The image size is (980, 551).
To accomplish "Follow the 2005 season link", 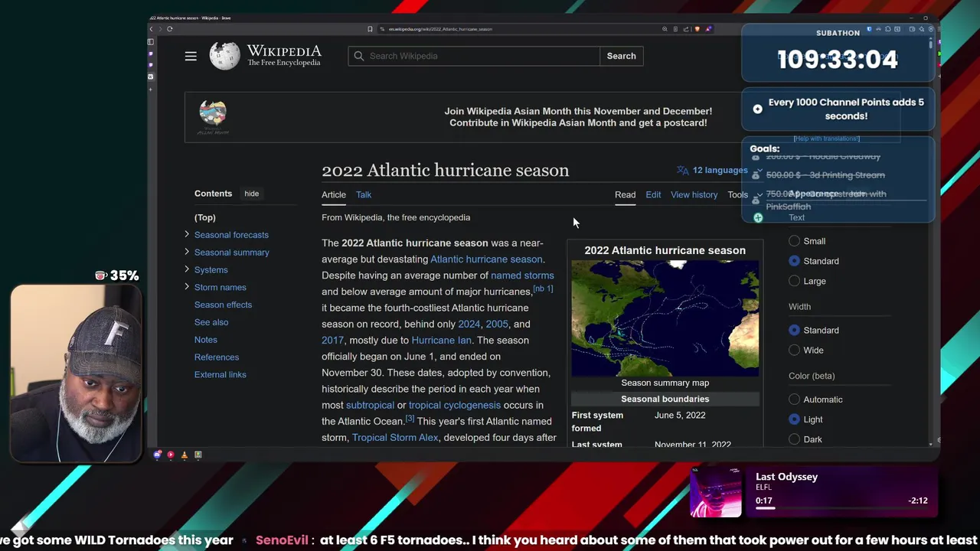I will (497, 324).
